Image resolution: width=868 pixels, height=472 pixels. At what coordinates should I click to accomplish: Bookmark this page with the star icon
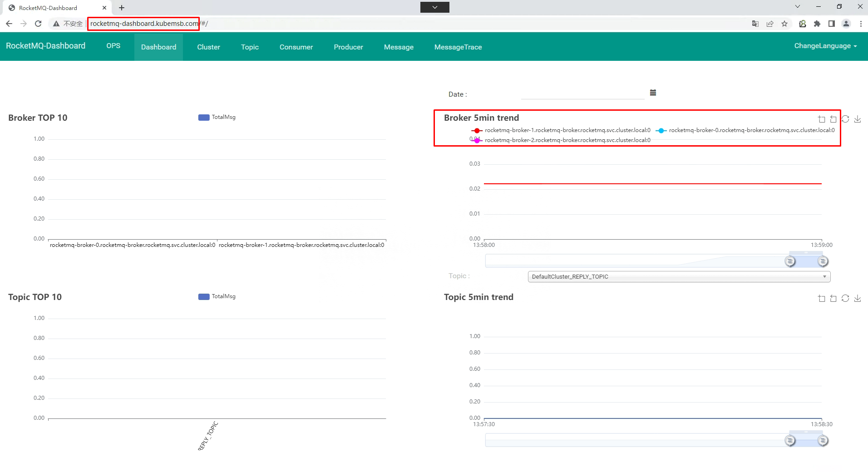784,24
